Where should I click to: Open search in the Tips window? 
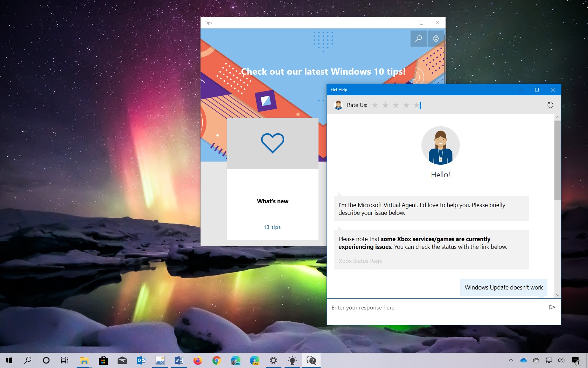(x=418, y=39)
